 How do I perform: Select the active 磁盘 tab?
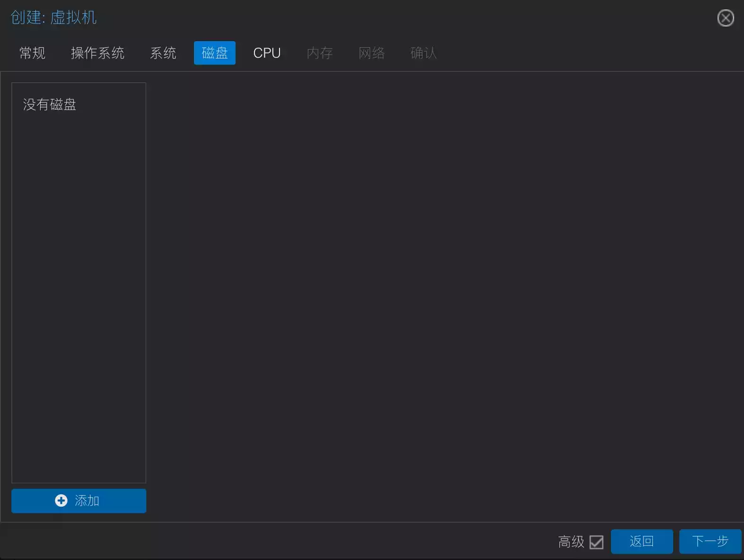click(214, 53)
